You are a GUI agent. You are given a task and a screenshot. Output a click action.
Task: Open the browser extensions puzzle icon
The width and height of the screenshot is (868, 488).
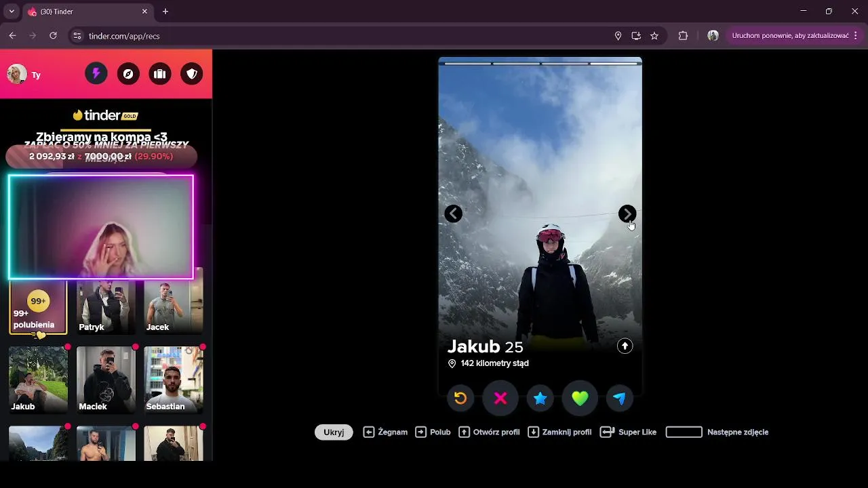pos(683,36)
